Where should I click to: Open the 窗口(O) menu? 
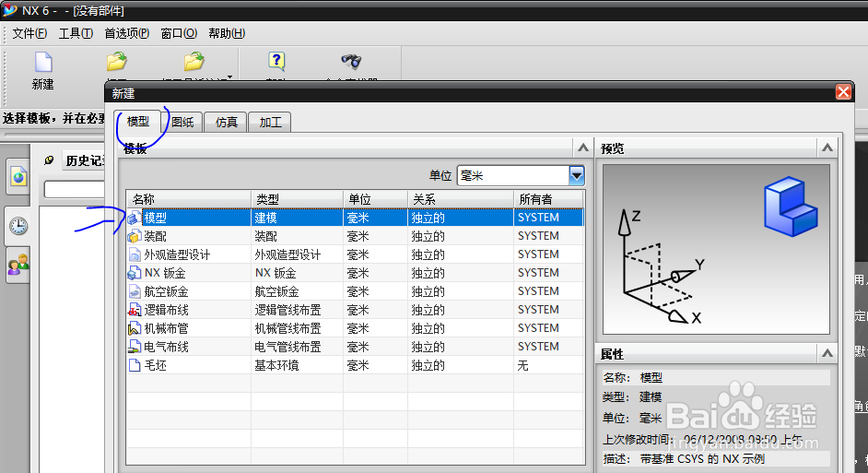[x=179, y=33]
